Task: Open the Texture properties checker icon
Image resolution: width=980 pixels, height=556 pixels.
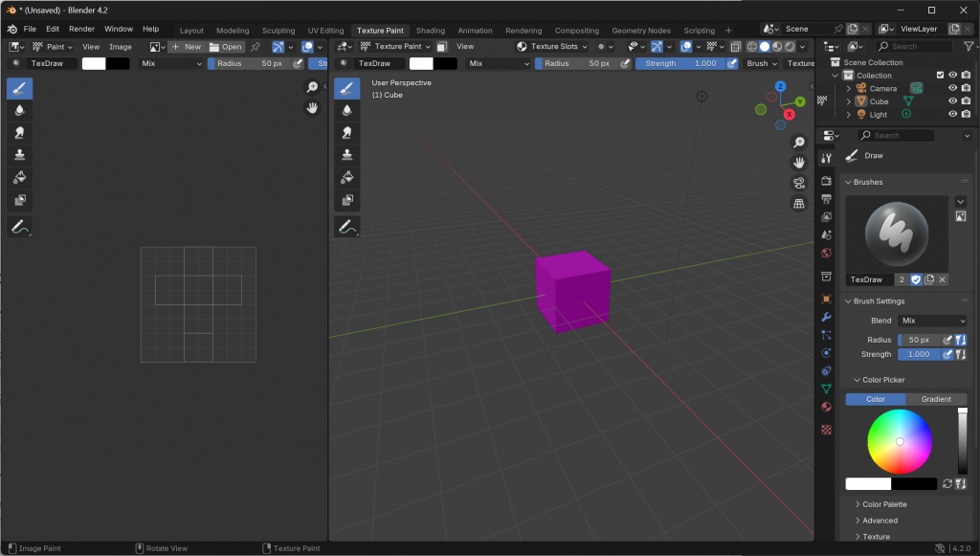Action: pyautogui.click(x=826, y=430)
